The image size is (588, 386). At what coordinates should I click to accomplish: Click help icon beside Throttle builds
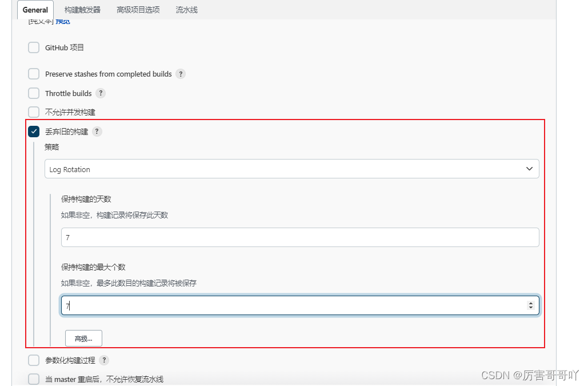101,93
